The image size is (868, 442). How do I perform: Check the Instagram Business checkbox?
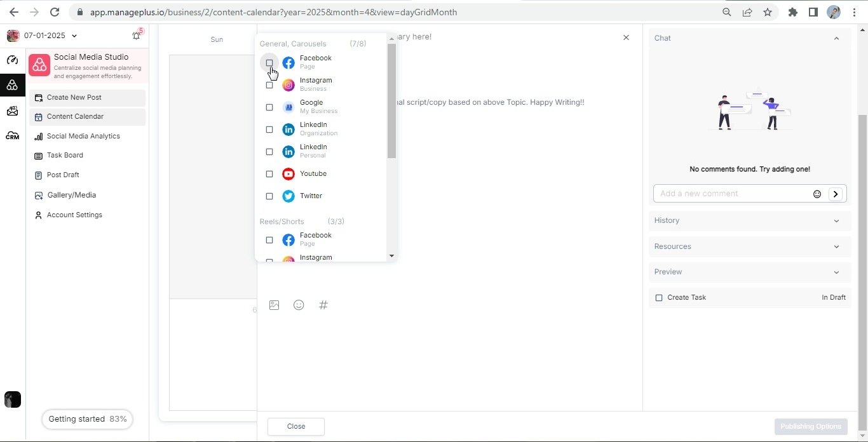click(x=269, y=85)
